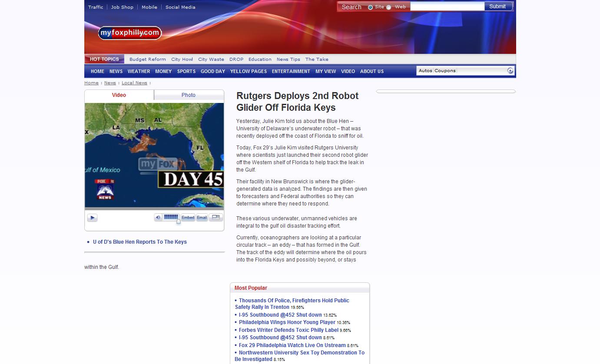Click the Autos link
The image size is (600, 364).
pos(425,70)
